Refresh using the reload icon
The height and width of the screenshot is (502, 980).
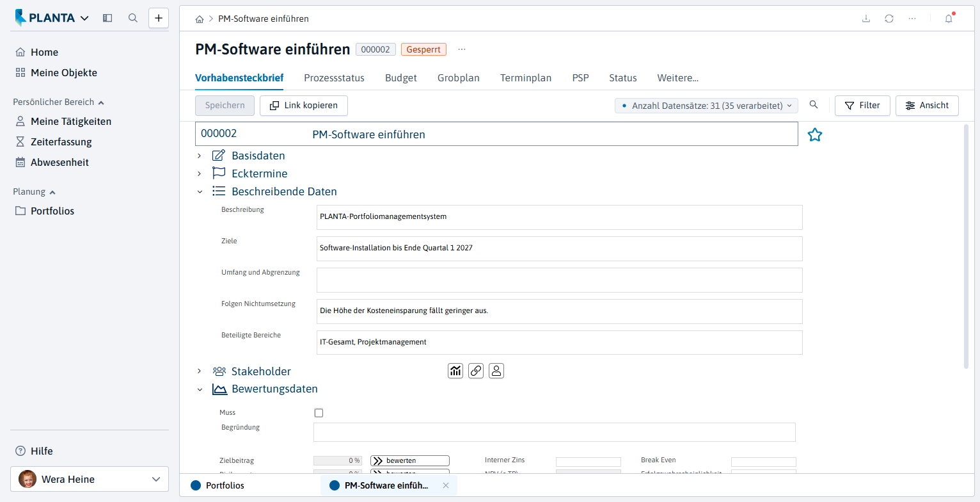pyautogui.click(x=889, y=19)
